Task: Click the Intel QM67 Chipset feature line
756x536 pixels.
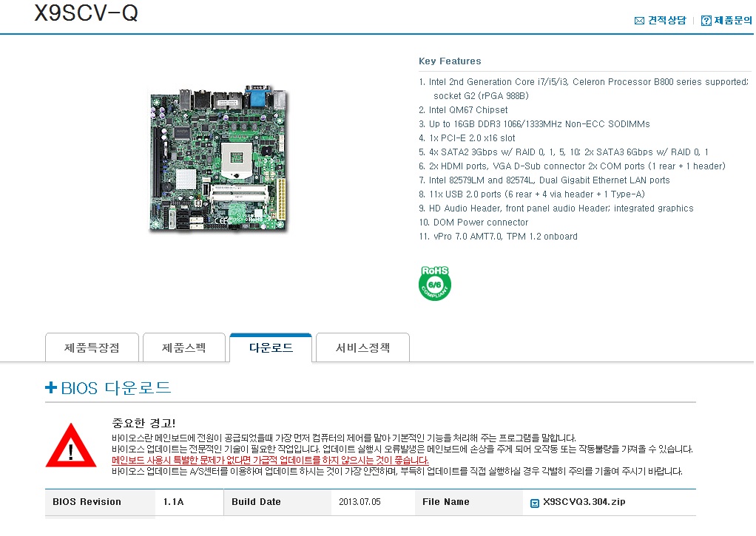Action: [x=463, y=110]
